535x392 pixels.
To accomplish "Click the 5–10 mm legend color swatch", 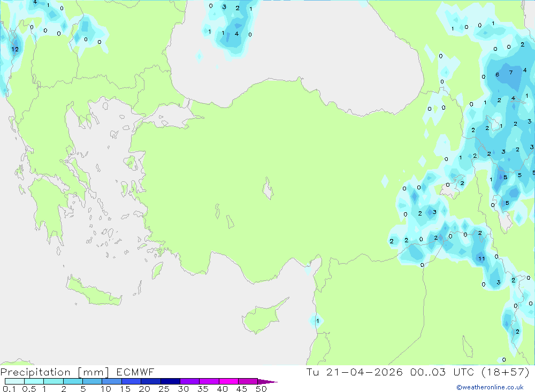I will point(92,381).
